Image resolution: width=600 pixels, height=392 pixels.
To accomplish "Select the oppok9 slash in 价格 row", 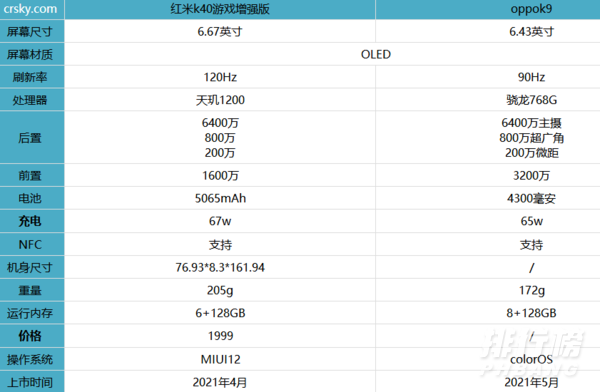I will 532,336.
